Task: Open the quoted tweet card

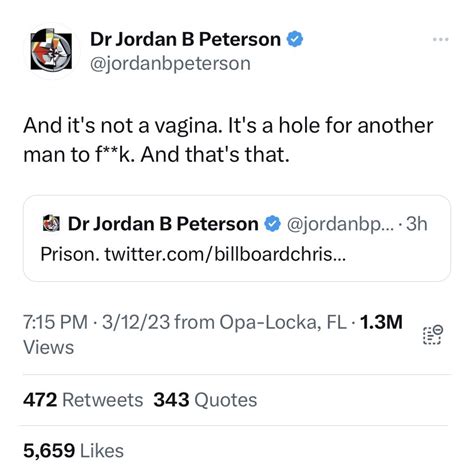Action: [237, 238]
